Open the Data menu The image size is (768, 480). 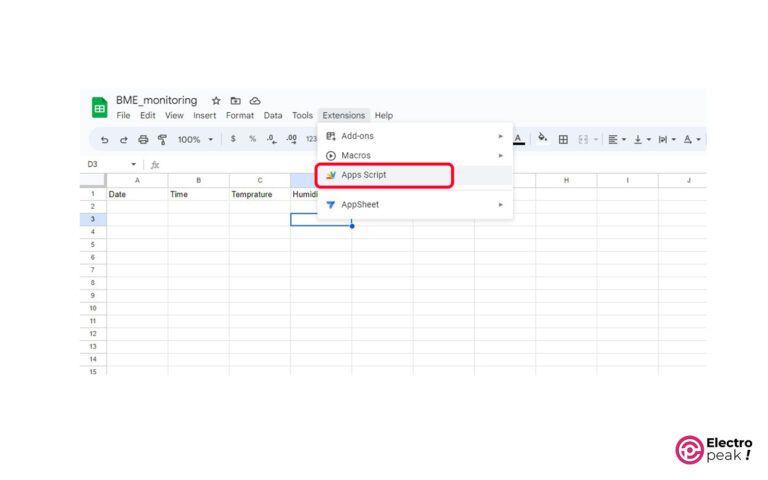(273, 116)
